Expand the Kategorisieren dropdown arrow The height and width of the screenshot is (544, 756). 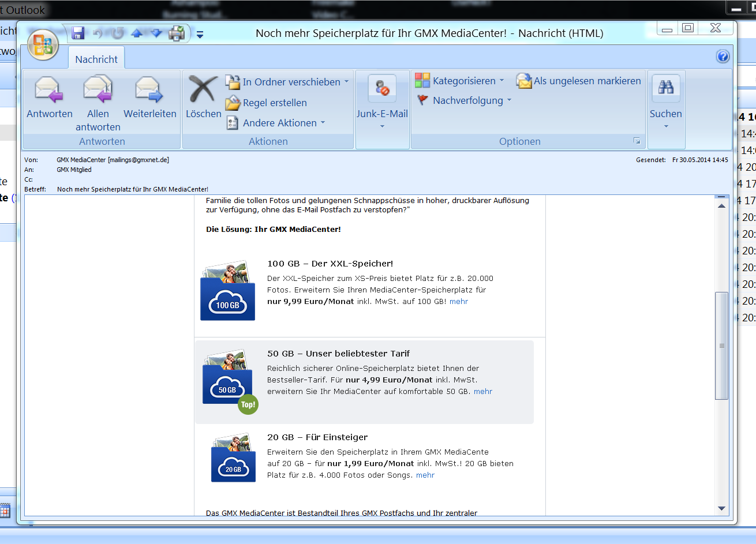(501, 80)
